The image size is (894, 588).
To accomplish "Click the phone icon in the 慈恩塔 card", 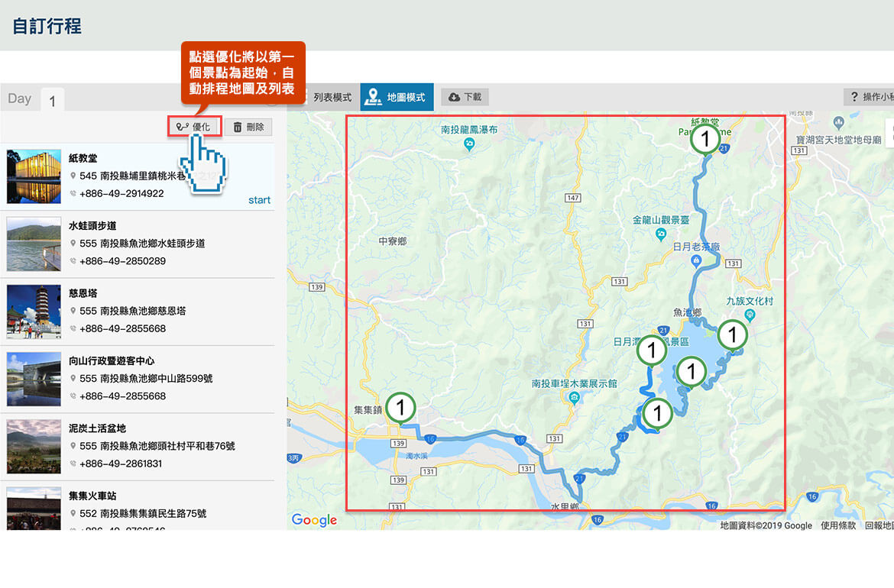I will [x=73, y=329].
